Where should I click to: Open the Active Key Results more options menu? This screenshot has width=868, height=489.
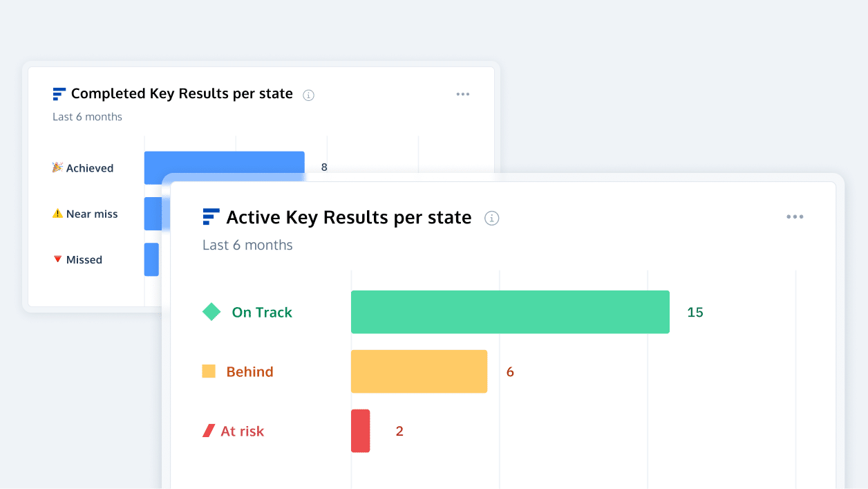click(x=795, y=217)
